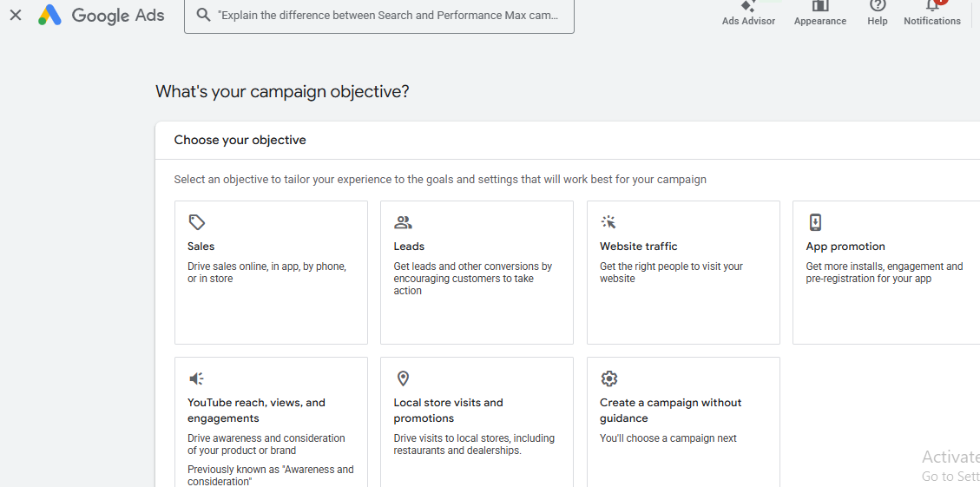The width and height of the screenshot is (980, 487).
Task: Click the YouTube reach megaphone icon
Action: point(196,378)
